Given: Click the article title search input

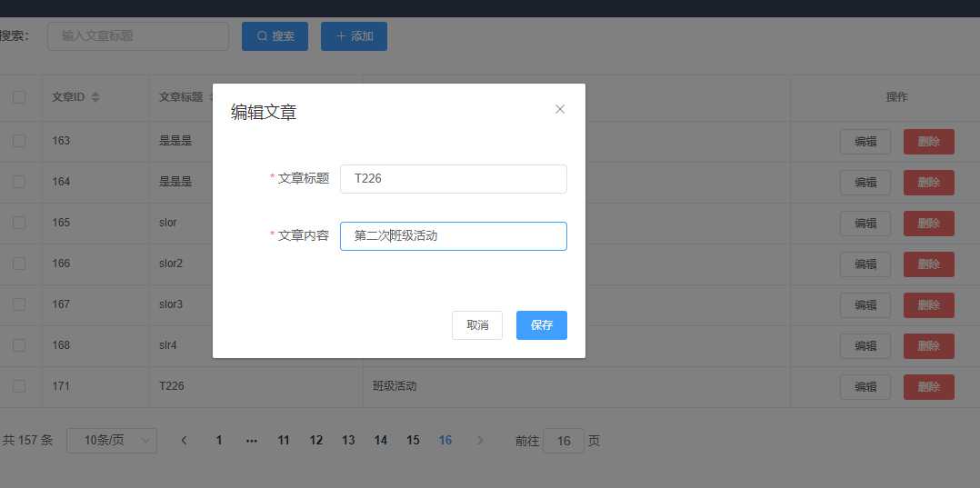Looking at the screenshot, I should click(138, 36).
